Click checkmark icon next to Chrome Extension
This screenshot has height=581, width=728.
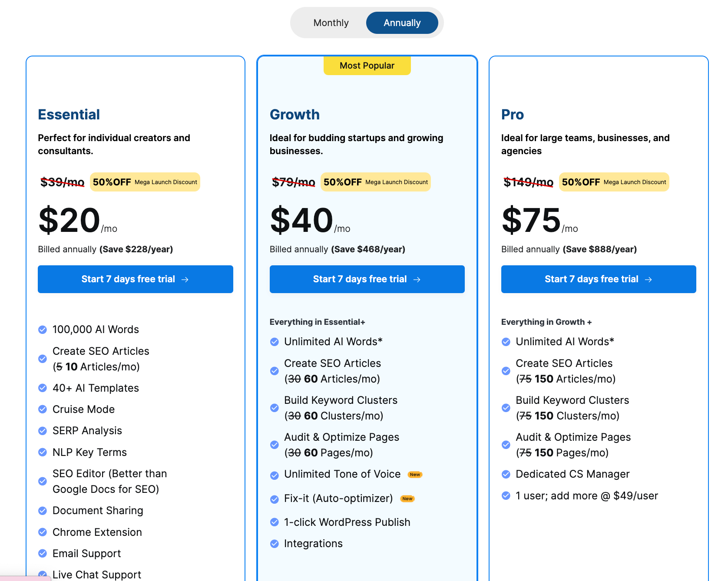pyautogui.click(x=43, y=532)
